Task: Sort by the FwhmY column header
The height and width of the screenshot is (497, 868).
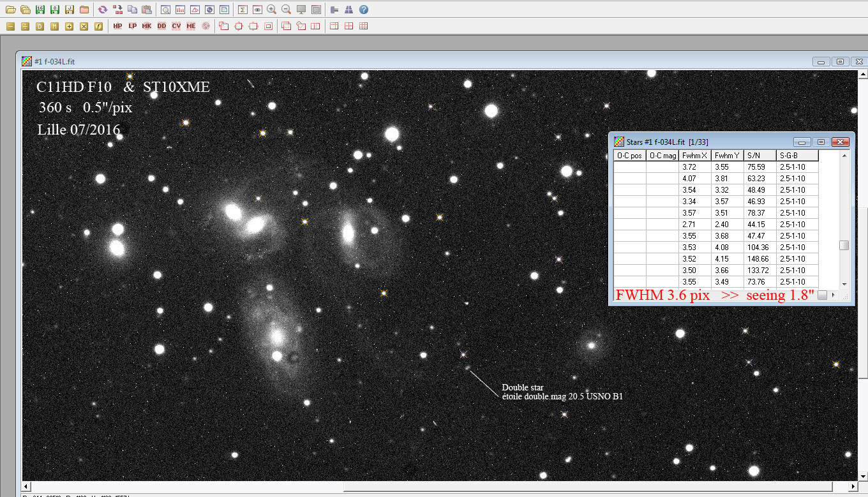Action: click(728, 156)
